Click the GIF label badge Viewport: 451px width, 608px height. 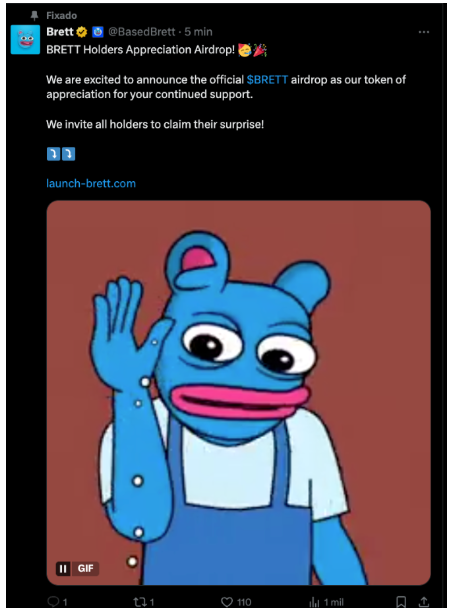85,568
